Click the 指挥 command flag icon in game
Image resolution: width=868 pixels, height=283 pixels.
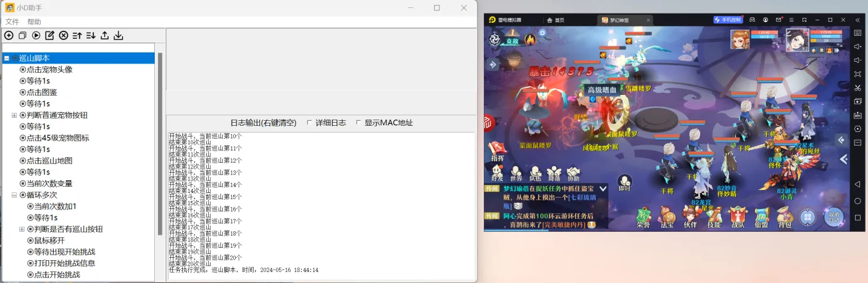497,151
